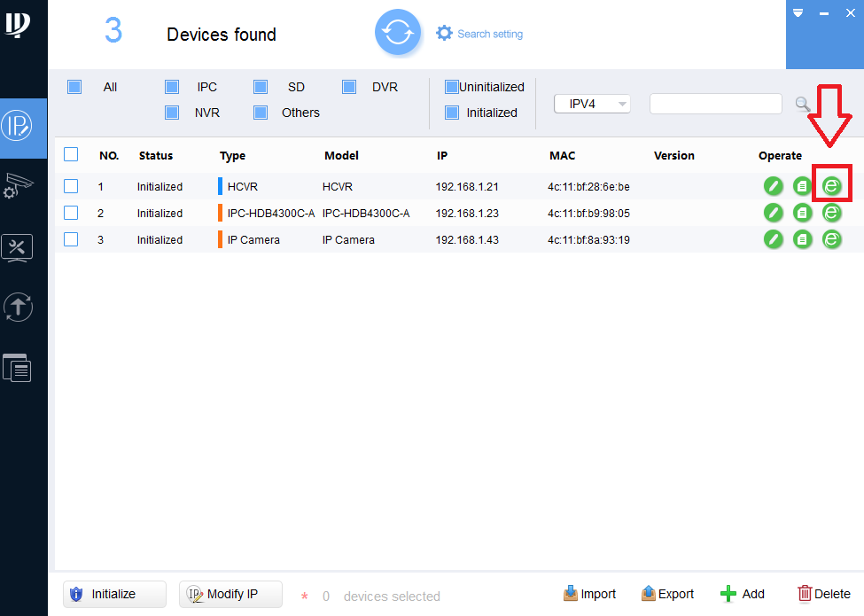Toggle the select-all devices checkbox in header

[x=71, y=153]
